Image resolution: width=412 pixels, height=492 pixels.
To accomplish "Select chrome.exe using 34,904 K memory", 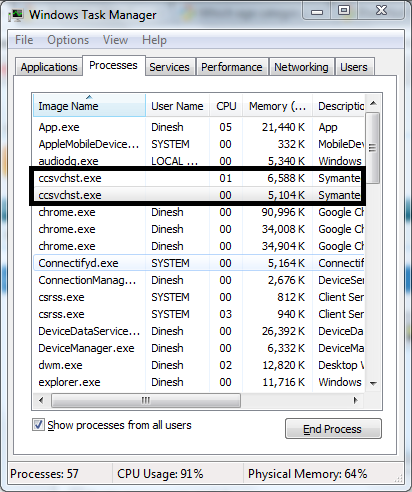I will pos(199,246).
